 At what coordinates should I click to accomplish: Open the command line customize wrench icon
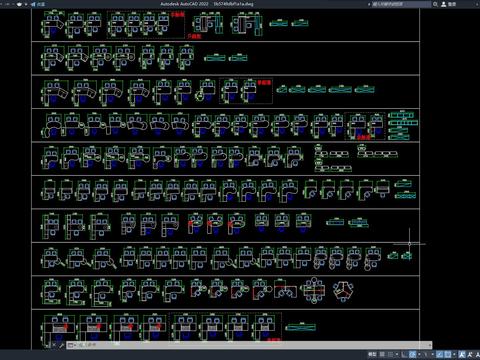pyautogui.click(x=61, y=345)
